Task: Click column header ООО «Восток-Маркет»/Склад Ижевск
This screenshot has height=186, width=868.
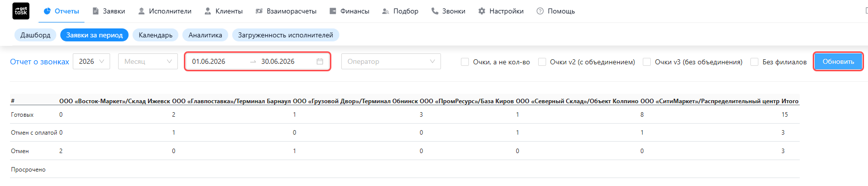Action: (x=115, y=101)
